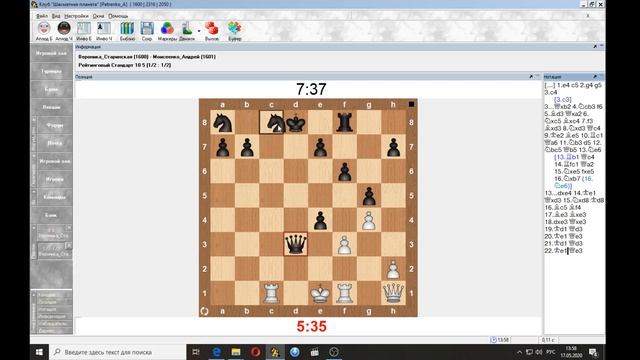Viewport: 640px width, 360px height.
Task: Expand the dropdown arrow beside Движок
Action: 199,31
